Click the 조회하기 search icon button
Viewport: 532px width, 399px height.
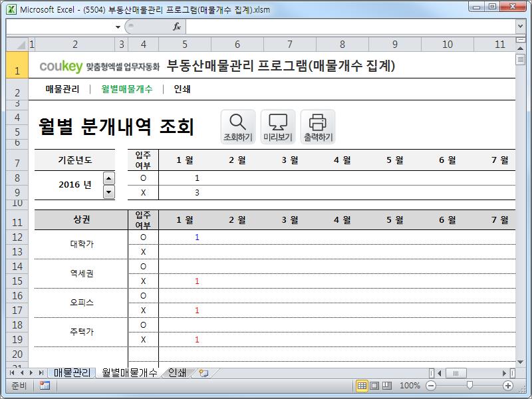point(238,127)
